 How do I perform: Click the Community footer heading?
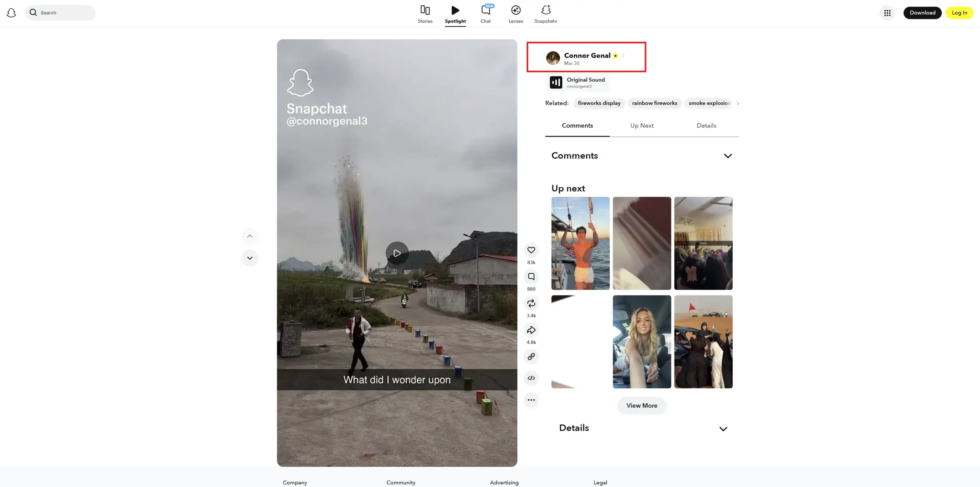(x=401, y=483)
